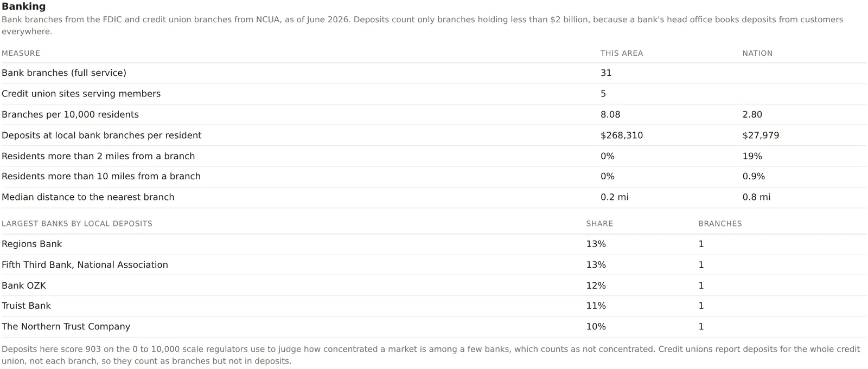
Task: Select the Bank branches (full service) row
Action: pyautogui.click(x=434, y=73)
